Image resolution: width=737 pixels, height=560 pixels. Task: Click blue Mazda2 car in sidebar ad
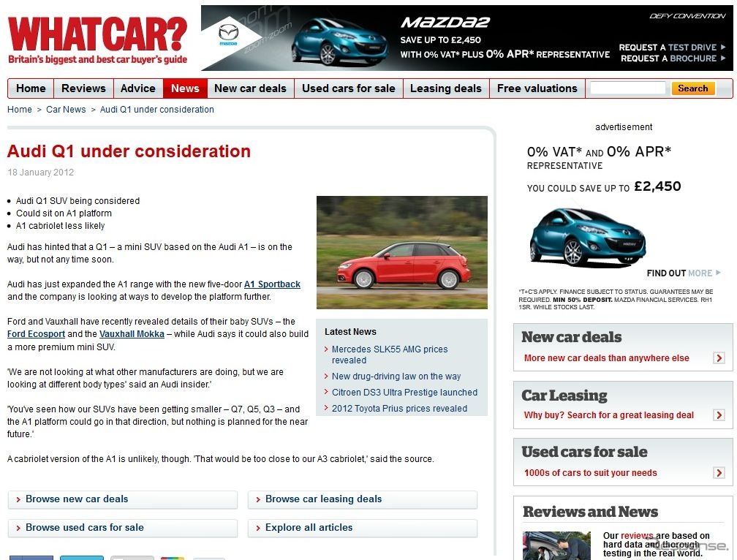(588, 236)
